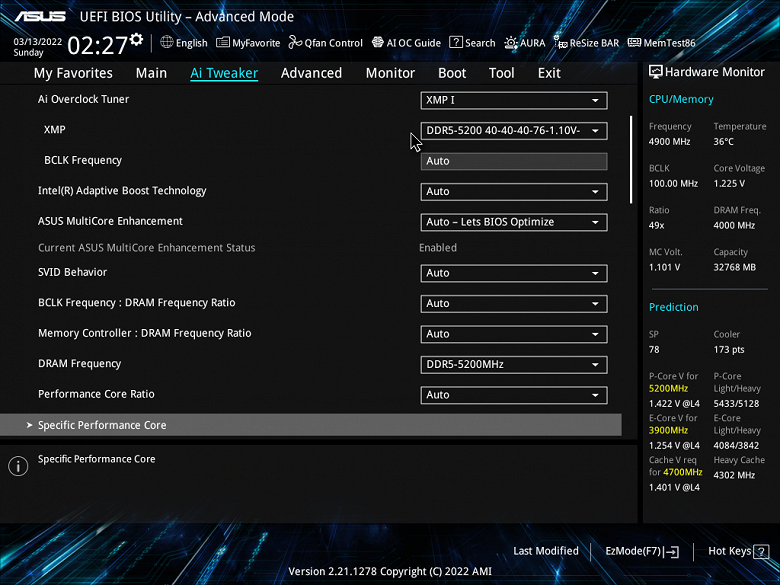The width and height of the screenshot is (780, 585).
Task: Click English language label
Action: click(x=192, y=43)
